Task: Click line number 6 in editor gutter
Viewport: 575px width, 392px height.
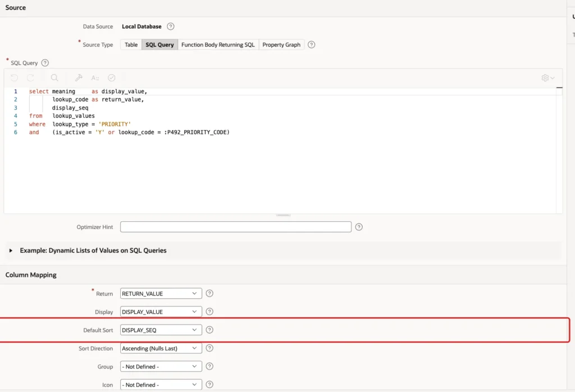Action: 15,133
